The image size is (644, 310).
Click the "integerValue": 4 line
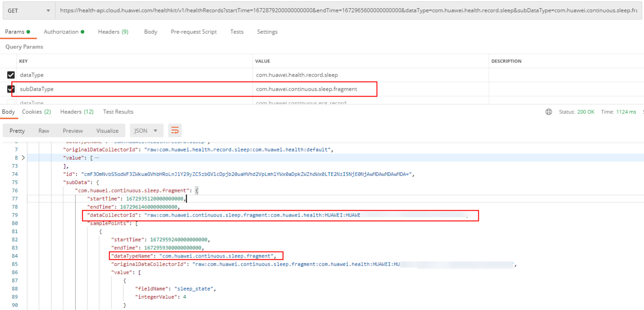coord(160,297)
